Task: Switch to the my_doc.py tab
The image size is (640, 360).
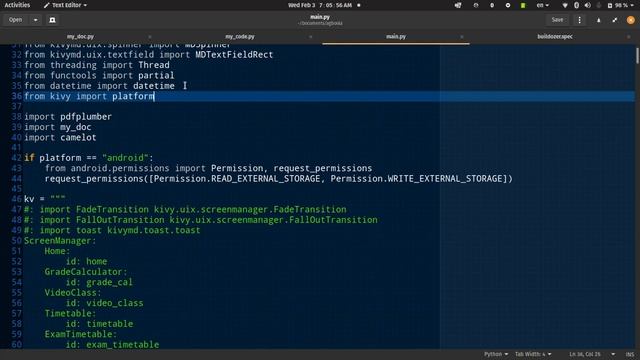Action: coord(80,37)
